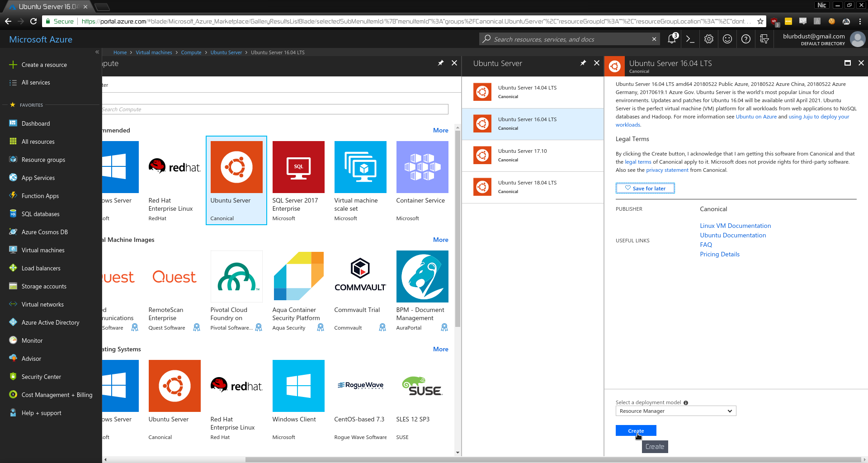The width and height of the screenshot is (868, 463).
Task: Click More beside the Recommended section
Action: (x=440, y=130)
